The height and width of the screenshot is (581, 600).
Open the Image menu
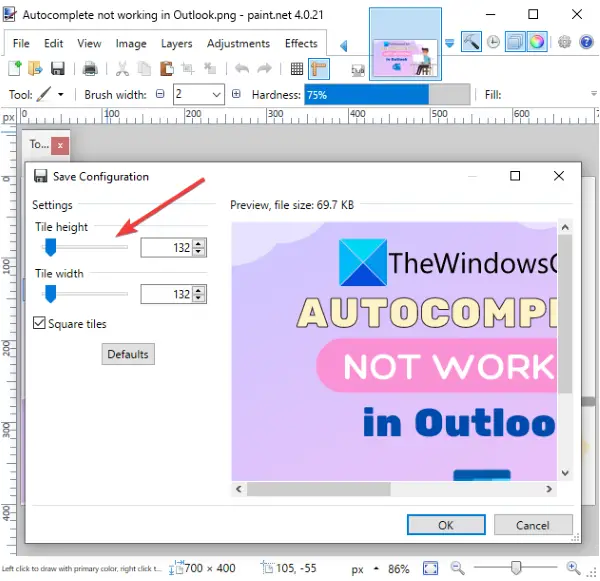point(131,44)
